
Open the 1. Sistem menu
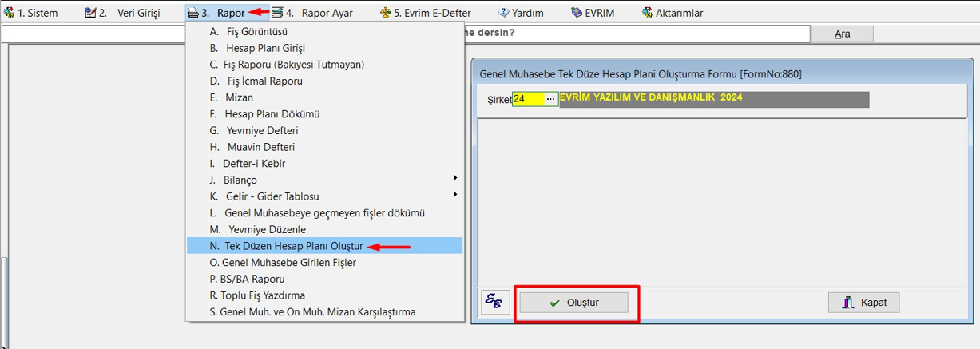(x=31, y=13)
